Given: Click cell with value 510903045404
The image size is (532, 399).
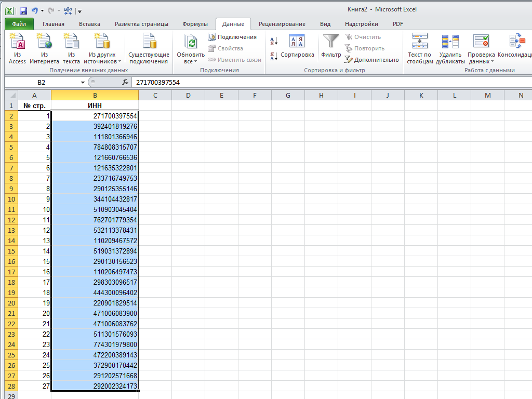Looking at the screenshot, I should pyautogui.click(x=95, y=209).
